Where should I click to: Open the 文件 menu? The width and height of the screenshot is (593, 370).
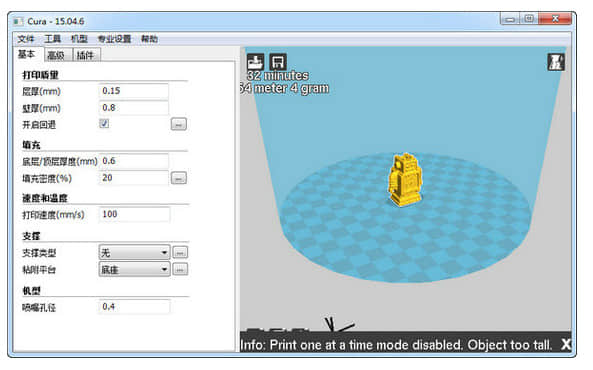pyautogui.click(x=26, y=39)
